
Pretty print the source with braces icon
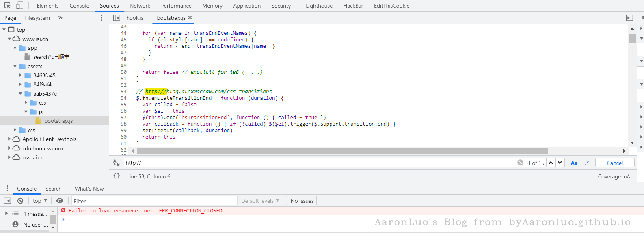tap(117, 176)
